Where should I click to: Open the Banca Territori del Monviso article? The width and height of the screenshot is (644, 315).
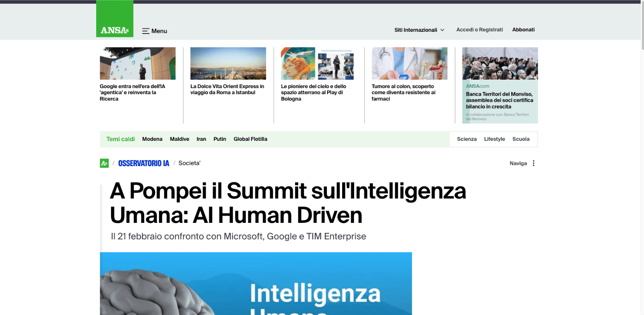(500, 100)
